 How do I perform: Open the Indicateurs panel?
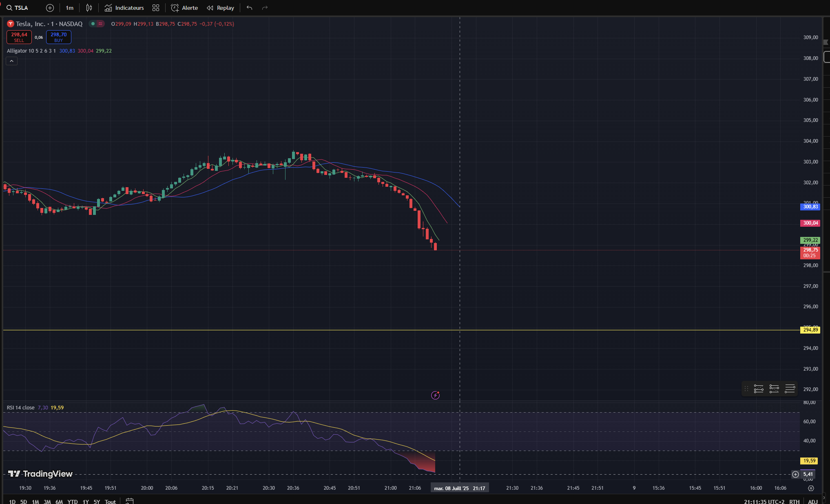[124, 8]
